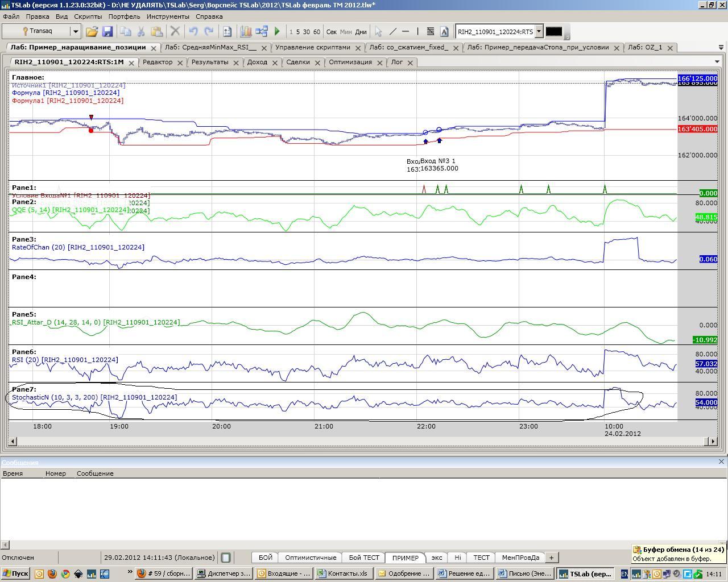Click the Время column header
The height and width of the screenshot is (582, 728).
coord(13,473)
